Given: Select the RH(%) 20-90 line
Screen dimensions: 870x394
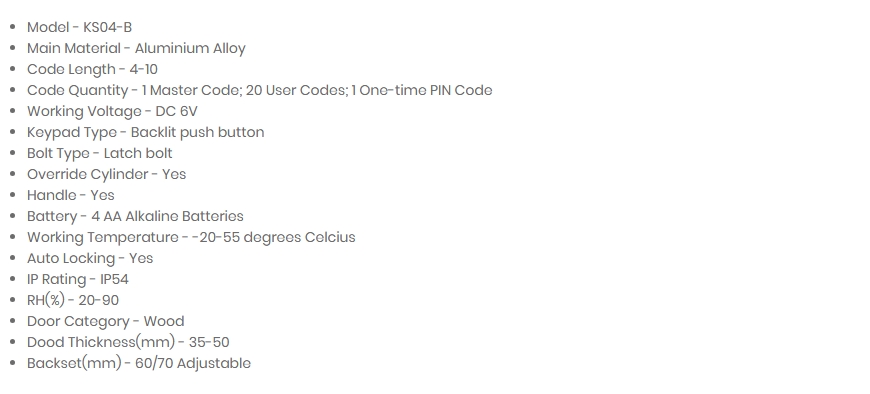Looking at the screenshot, I should tap(73, 301).
